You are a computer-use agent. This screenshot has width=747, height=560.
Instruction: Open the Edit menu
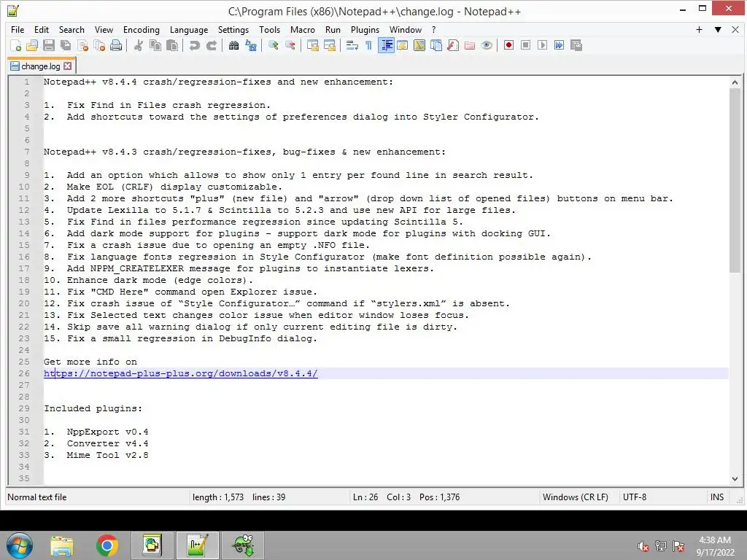pyautogui.click(x=42, y=29)
